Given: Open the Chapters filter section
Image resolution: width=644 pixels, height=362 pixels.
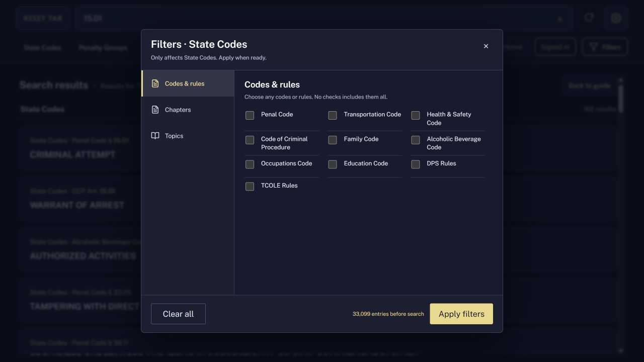Looking at the screenshot, I should tap(188, 110).
